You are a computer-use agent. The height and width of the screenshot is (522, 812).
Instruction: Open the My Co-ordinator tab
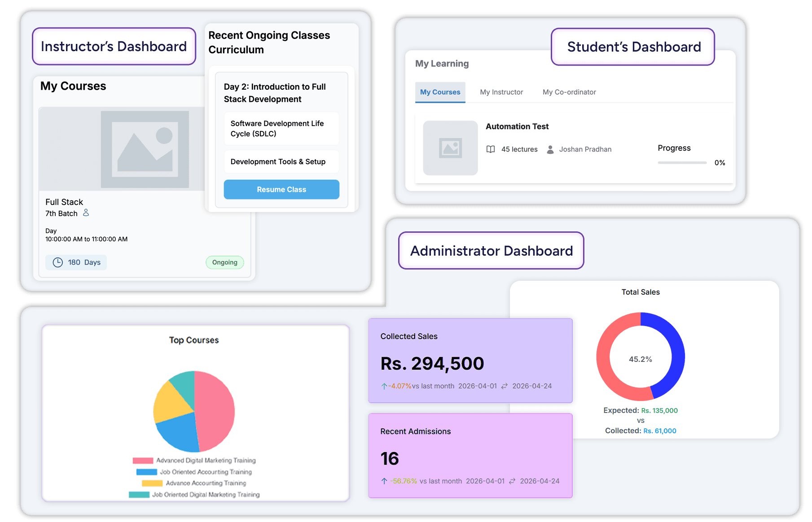point(569,92)
